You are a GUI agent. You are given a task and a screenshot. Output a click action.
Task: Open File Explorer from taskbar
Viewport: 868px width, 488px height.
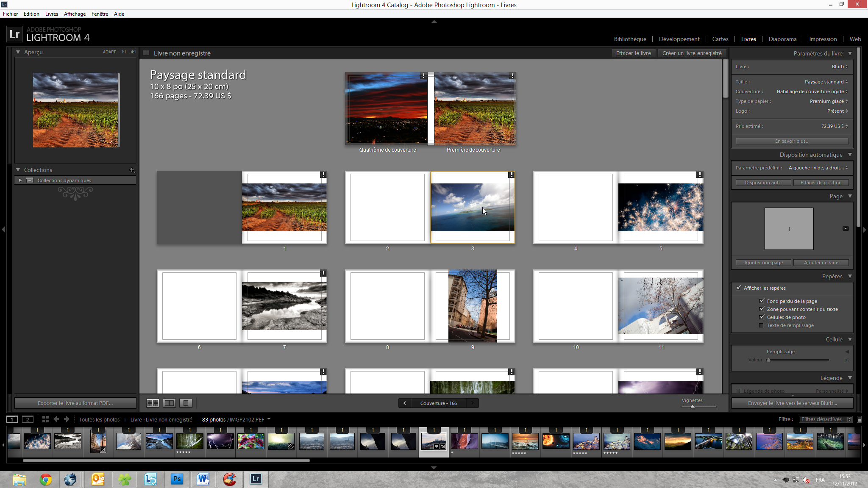point(19,479)
